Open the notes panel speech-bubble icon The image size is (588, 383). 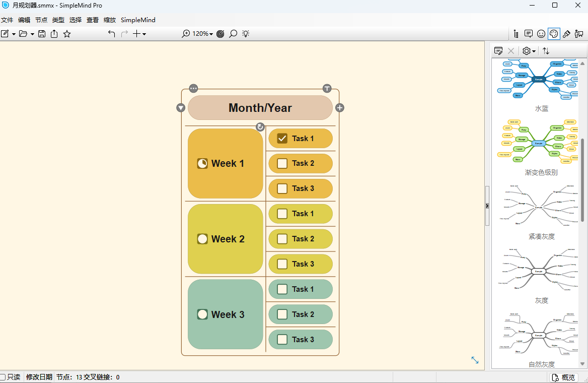[529, 34]
